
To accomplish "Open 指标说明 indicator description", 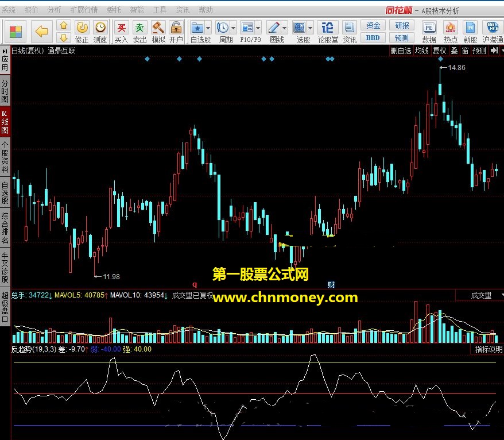I will tap(489, 349).
